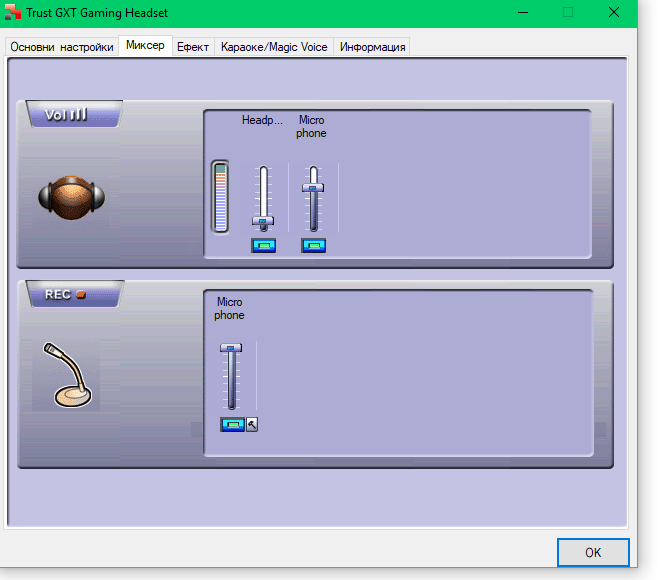
Task: Click the OK button
Action: [x=593, y=553]
